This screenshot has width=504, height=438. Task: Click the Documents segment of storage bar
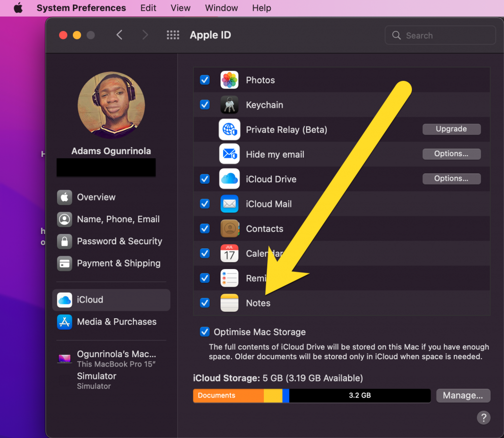click(x=228, y=396)
